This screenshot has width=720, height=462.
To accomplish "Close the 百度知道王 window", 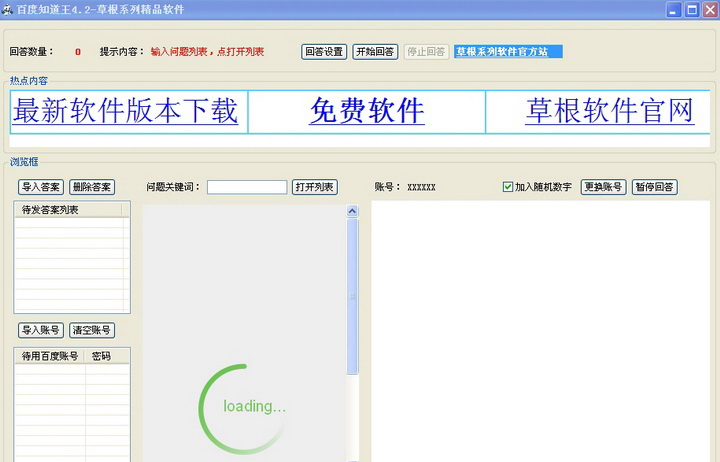I will (x=710, y=10).
